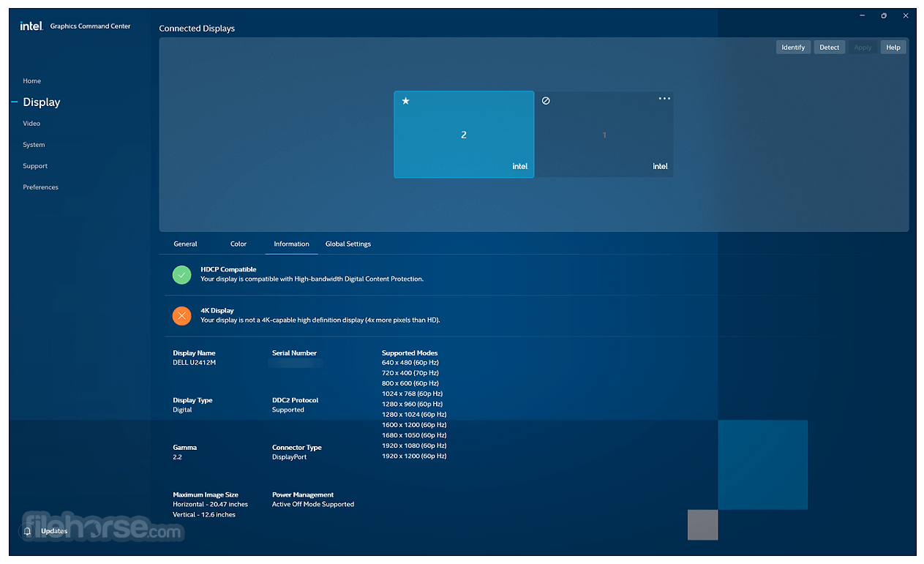The width and height of the screenshot is (924, 564).
Task: Close the Graphics Command Center window
Action: click(x=906, y=15)
